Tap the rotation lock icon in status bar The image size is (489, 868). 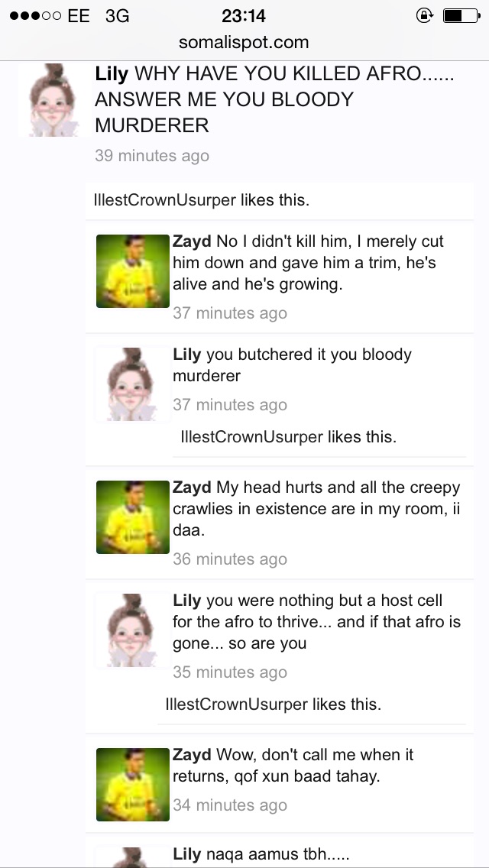pyautogui.click(x=424, y=15)
